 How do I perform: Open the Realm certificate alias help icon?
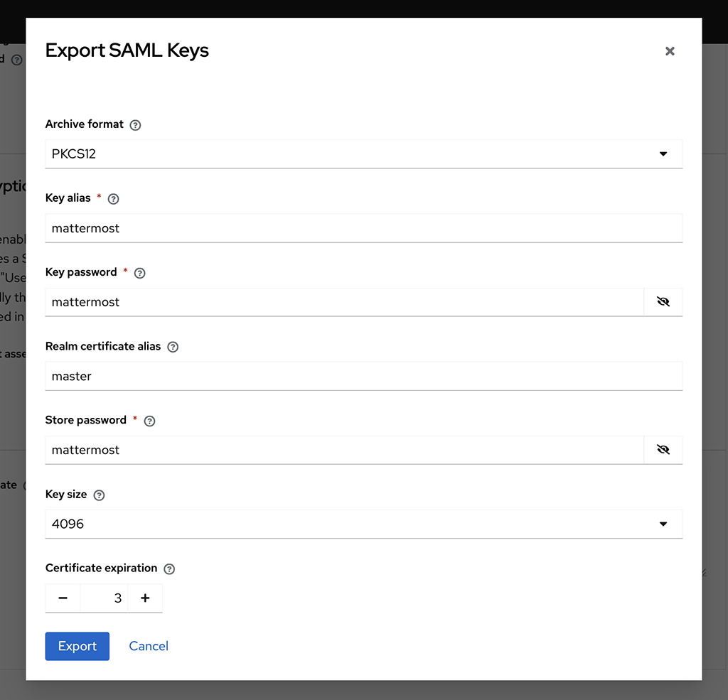click(x=172, y=347)
